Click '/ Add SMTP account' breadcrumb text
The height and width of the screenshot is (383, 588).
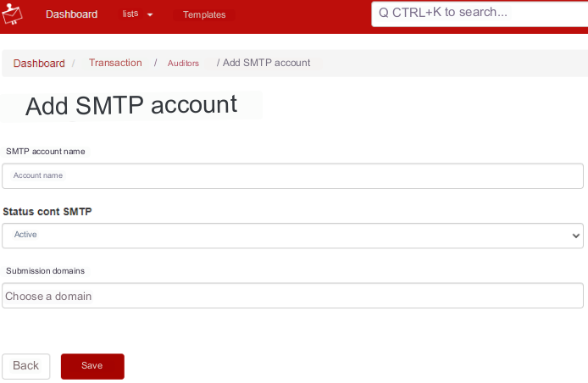[x=263, y=63]
